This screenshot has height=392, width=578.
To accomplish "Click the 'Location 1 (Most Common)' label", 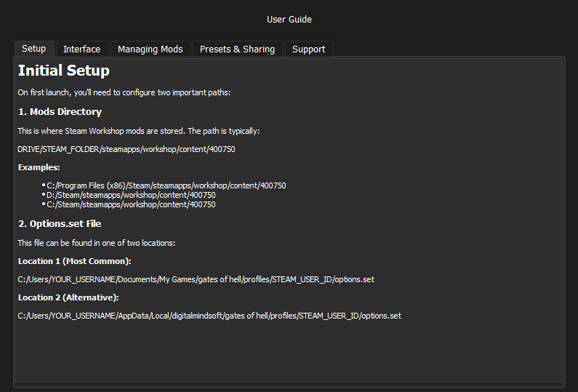I will (x=74, y=261).
